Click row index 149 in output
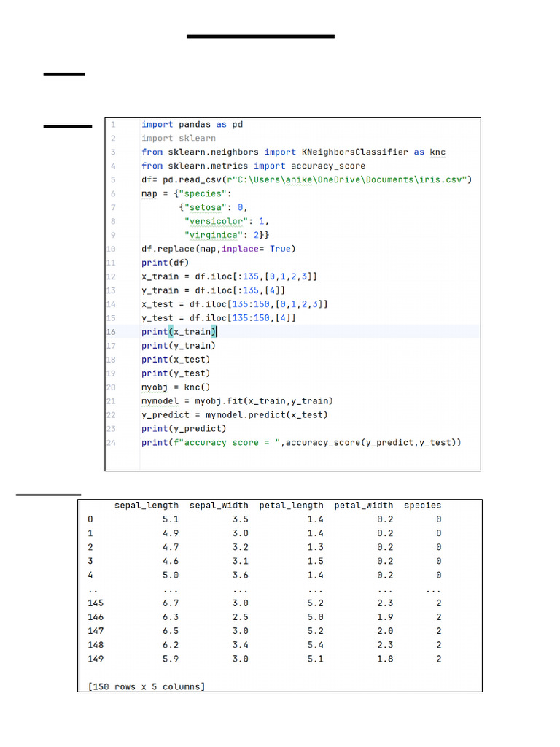 click(x=96, y=659)
